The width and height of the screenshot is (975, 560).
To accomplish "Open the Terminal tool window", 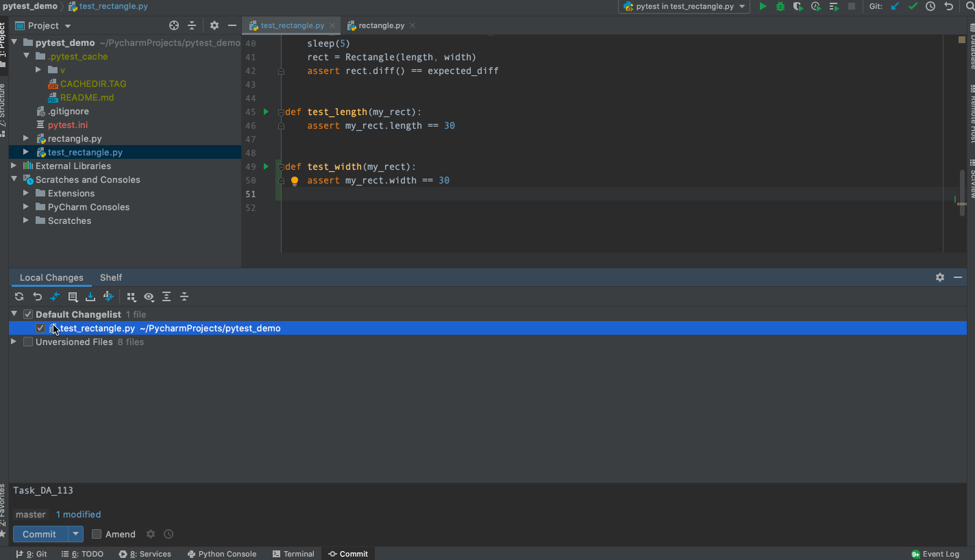I will 293,554.
